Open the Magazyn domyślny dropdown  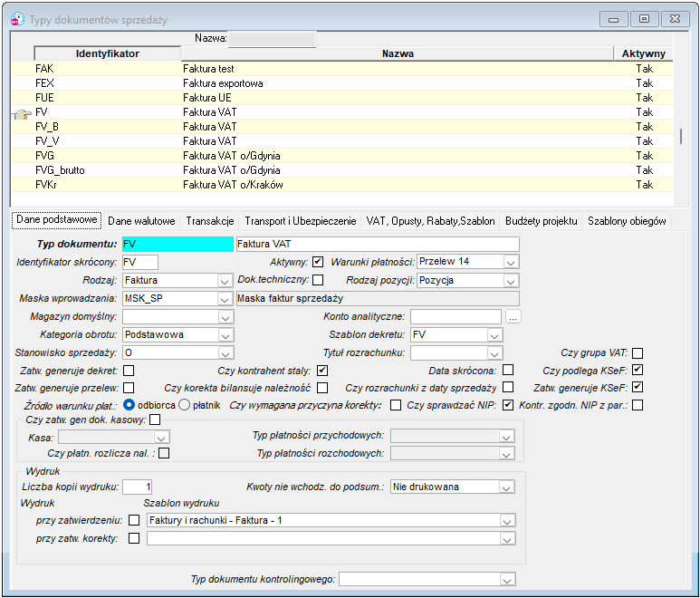[x=225, y=317]
